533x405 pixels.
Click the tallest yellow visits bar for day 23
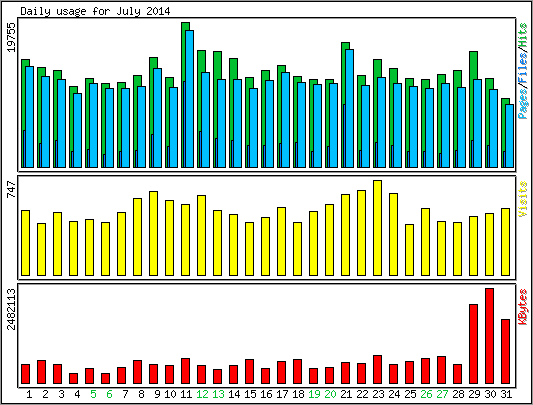[x=377, y=228]
